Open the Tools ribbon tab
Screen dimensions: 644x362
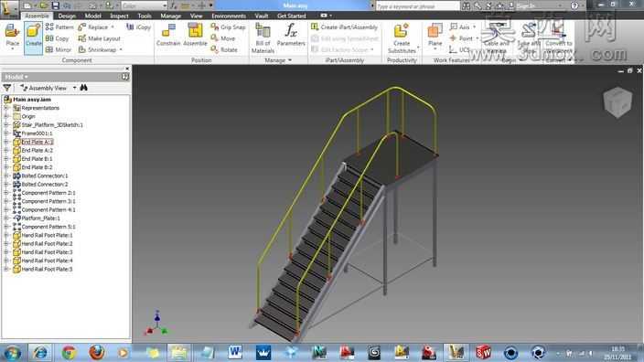[145, 16]
